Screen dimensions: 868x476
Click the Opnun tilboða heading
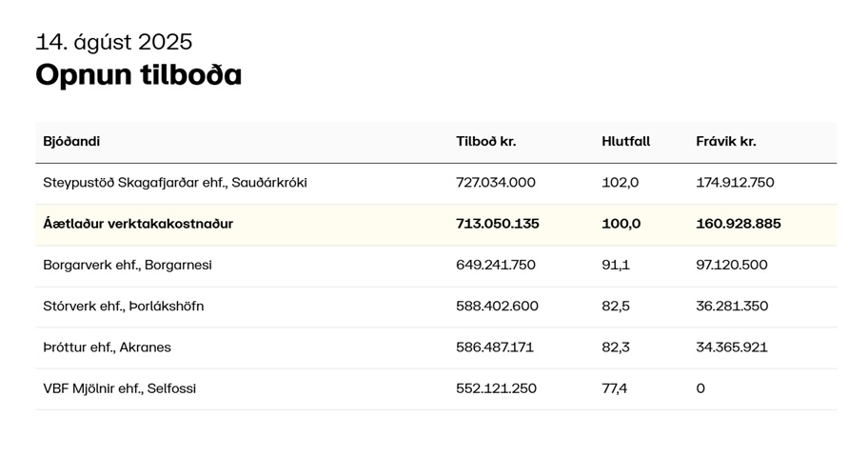click(x=138, y=74)
